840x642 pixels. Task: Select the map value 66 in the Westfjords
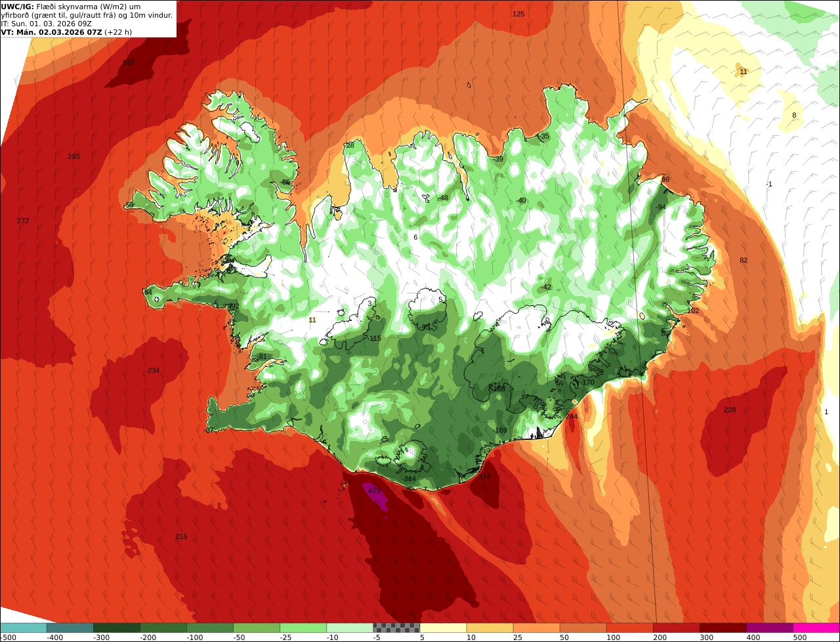[285, 182]
